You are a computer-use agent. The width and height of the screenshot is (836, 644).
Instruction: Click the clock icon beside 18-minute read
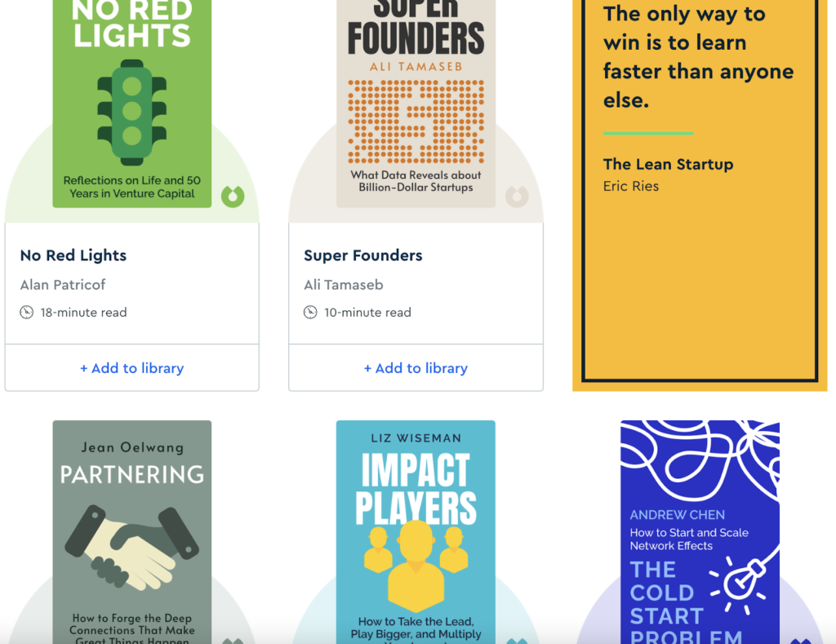click(x=27, y=312)
